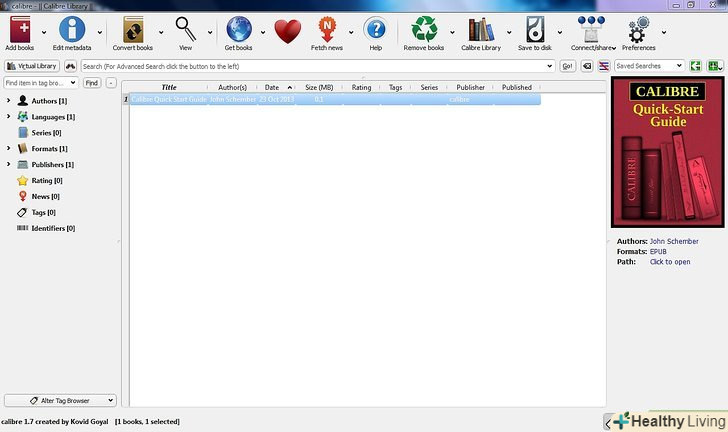Sort by the Title column header
728x432 pixels.
[x=169, y=87]
